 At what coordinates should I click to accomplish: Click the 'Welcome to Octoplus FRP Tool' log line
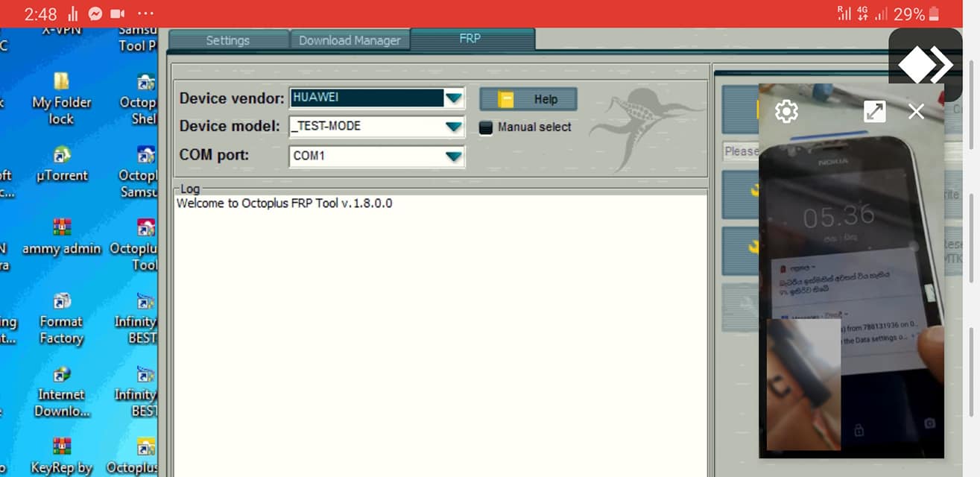(284, 203)
